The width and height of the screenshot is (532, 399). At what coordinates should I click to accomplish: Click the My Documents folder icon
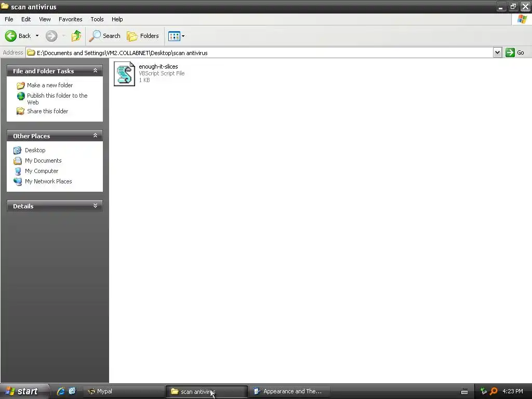click(17, 161)
